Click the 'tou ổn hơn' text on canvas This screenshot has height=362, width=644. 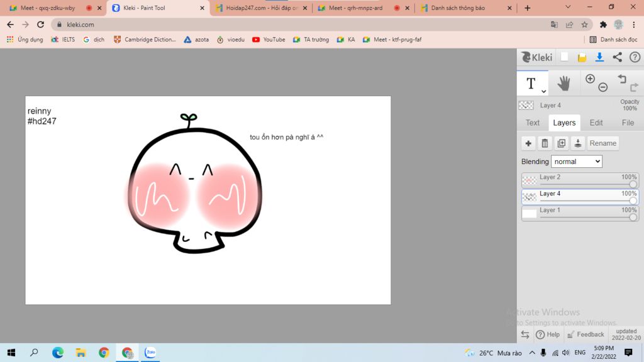point(267,136)
